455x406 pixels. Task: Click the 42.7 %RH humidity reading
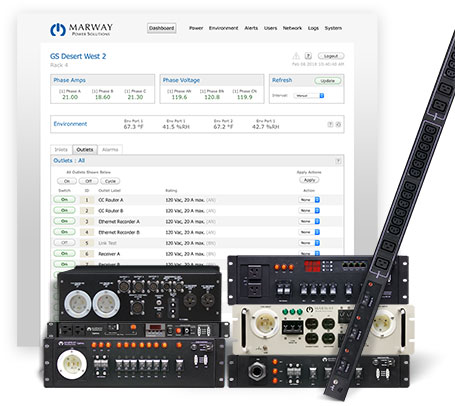coord(266,127)
